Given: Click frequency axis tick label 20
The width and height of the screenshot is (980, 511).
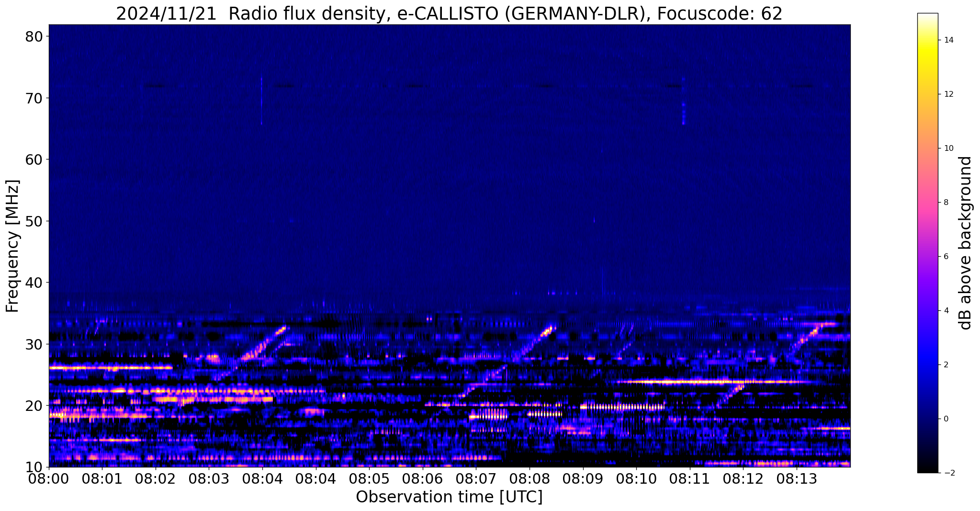Looking at the screenshot, I should coord(34,405).
